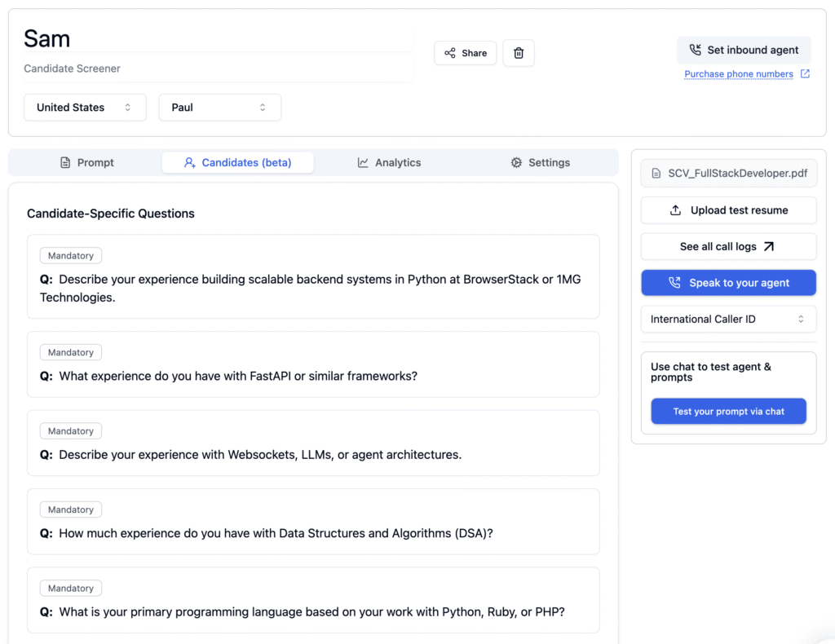Click the Candidate-Specific Questions heading

click(x=111, y=214)
